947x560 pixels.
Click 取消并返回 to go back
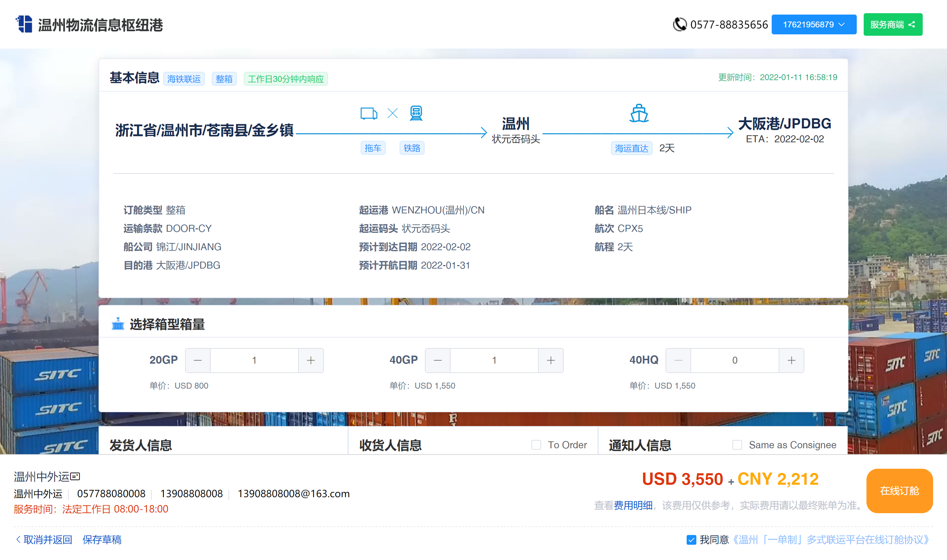(44, 540)
